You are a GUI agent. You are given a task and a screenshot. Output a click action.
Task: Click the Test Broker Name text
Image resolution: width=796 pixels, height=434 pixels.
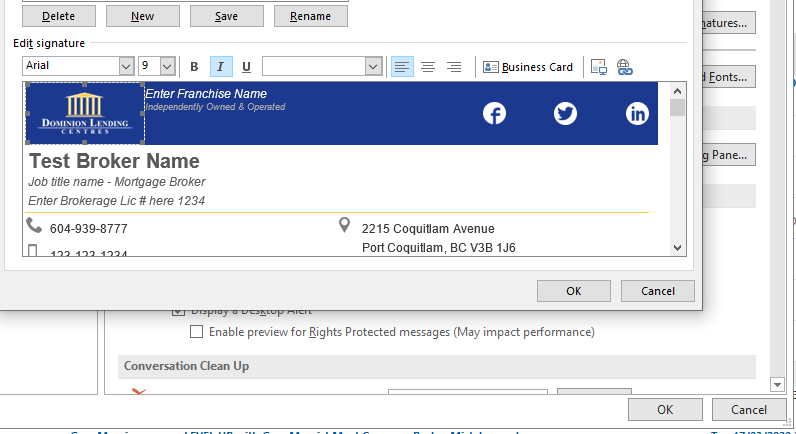114,161
